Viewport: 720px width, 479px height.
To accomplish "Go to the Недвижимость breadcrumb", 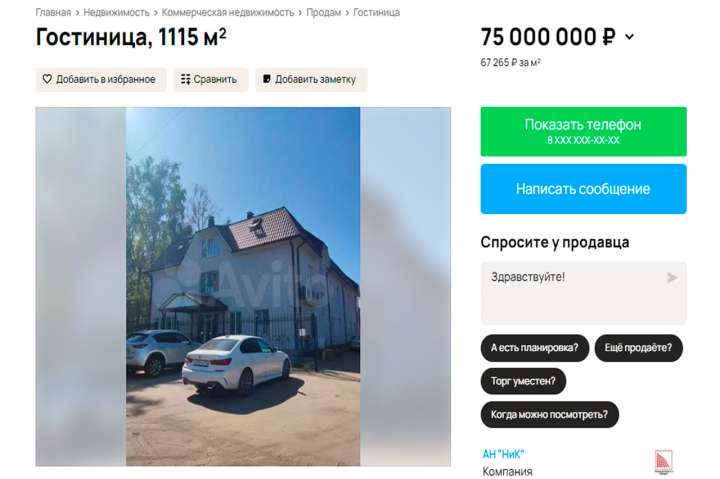I will click(116, 12).
